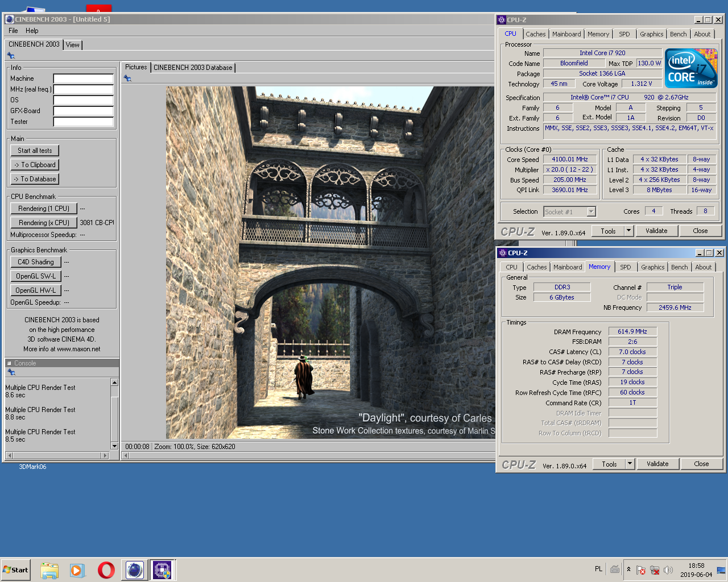Click the left arrow of the horizontal scrollbar below the Console
Screen dimensions: 728x582
9,455
